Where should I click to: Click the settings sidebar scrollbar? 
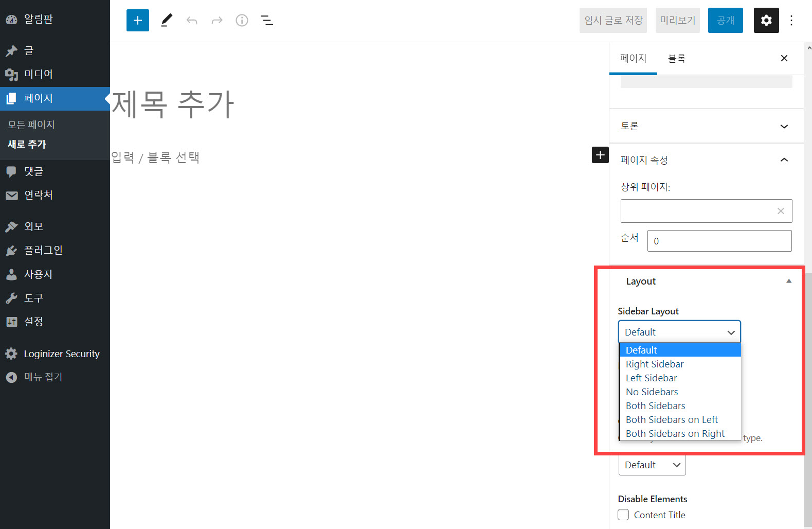(808, 400)
